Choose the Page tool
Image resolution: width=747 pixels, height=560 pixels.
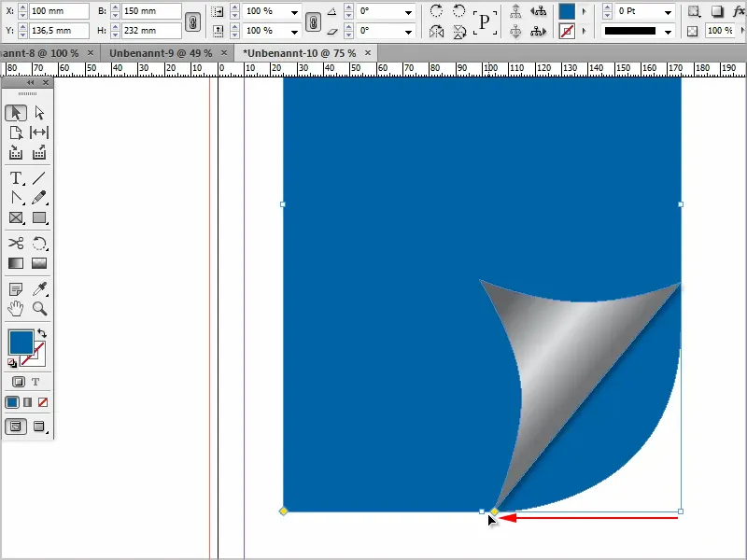(x=16, y=133)
